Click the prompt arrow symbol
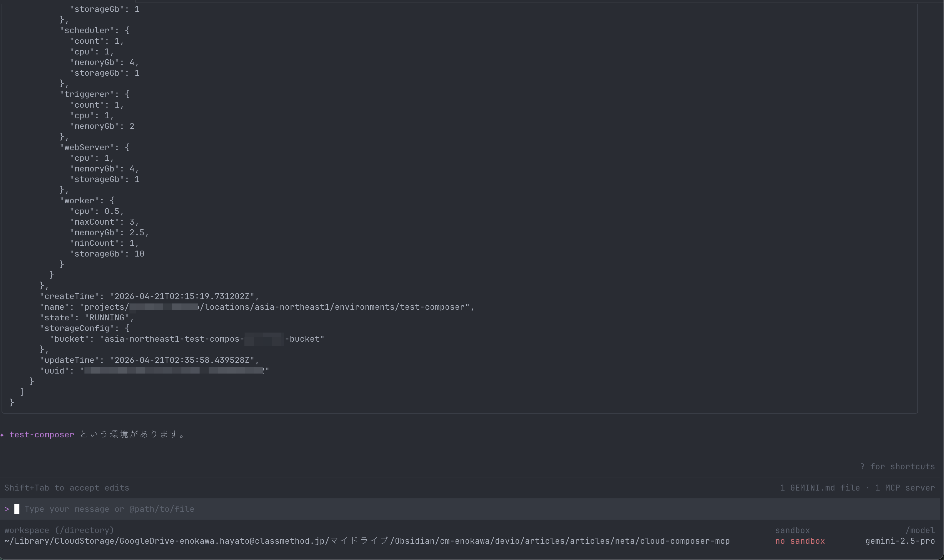 tap(7, 509)
